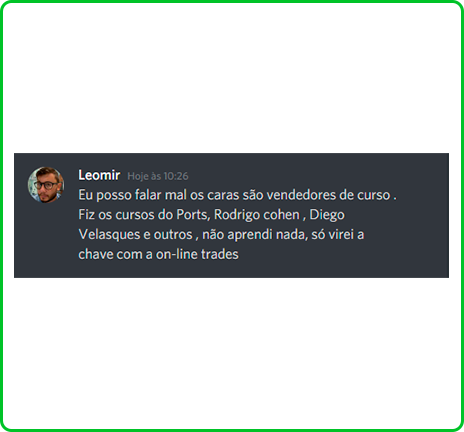Screen dimensions: 464x432
Task: Select the word "Ports" in the message
Action: point(193,215)
